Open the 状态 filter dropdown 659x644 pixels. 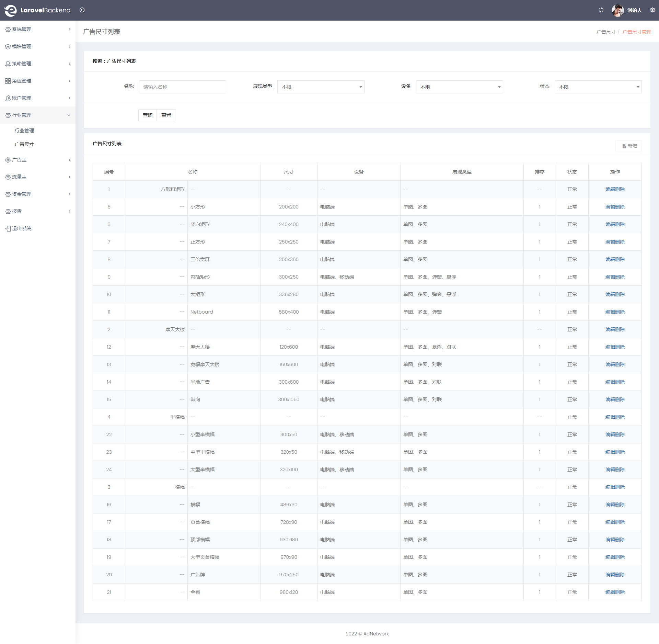click(598, 87)
